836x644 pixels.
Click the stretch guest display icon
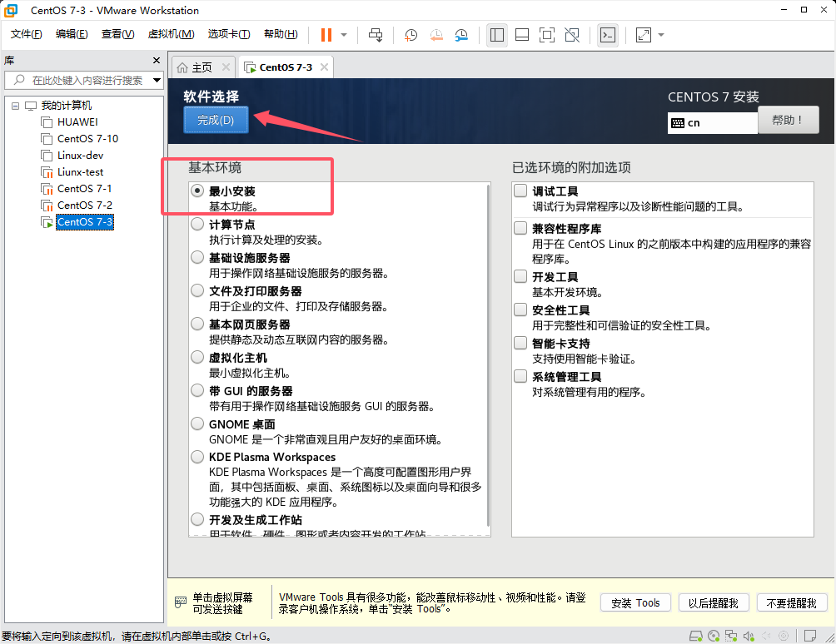pyautogui.click(x=644, y=35)
